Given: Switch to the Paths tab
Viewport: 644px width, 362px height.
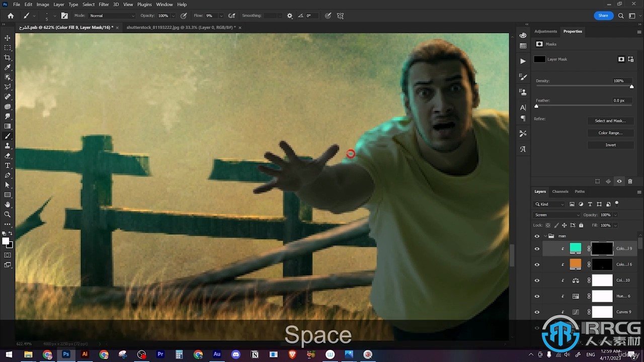Looking at the screenshot, I should (580, 192).
